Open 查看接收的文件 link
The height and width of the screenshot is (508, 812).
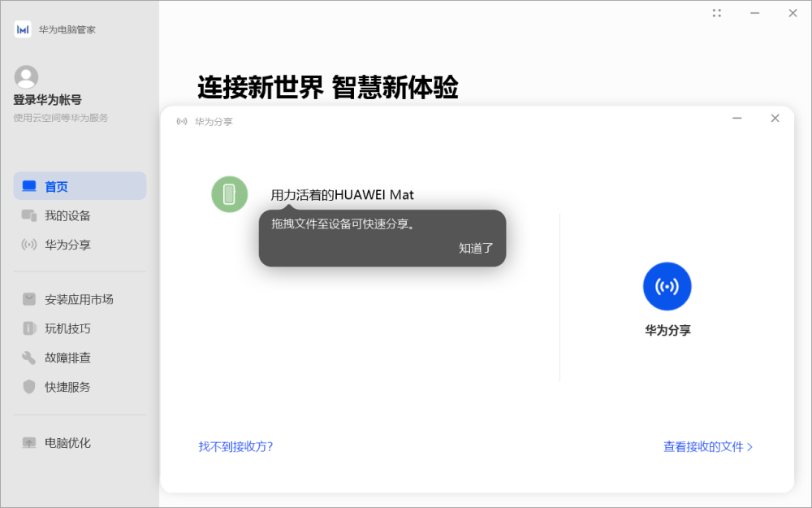click(x=708, y=447)
